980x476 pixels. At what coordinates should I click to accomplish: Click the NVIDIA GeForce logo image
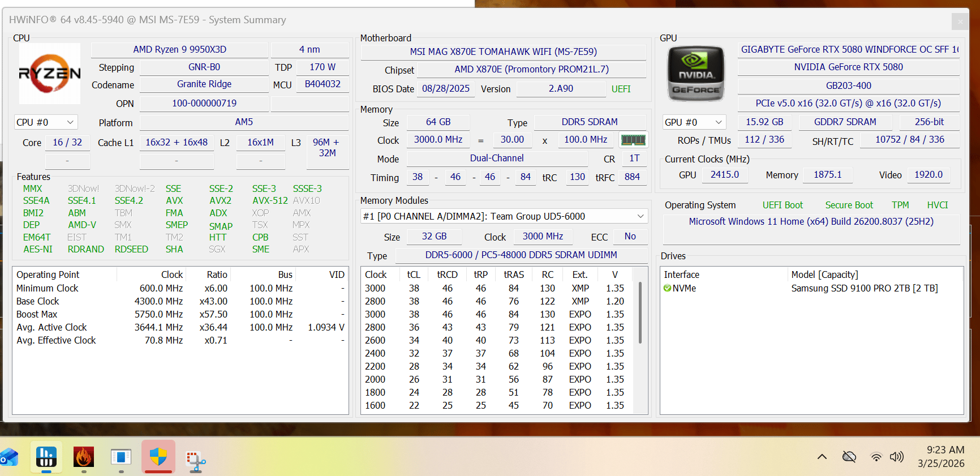pyautogui.click(x=696, y=74)
